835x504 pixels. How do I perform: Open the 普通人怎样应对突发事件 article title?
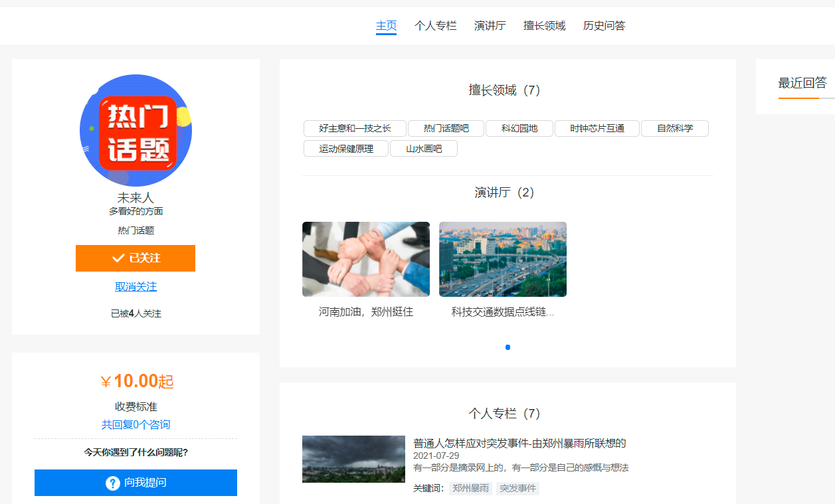[519, 444]
